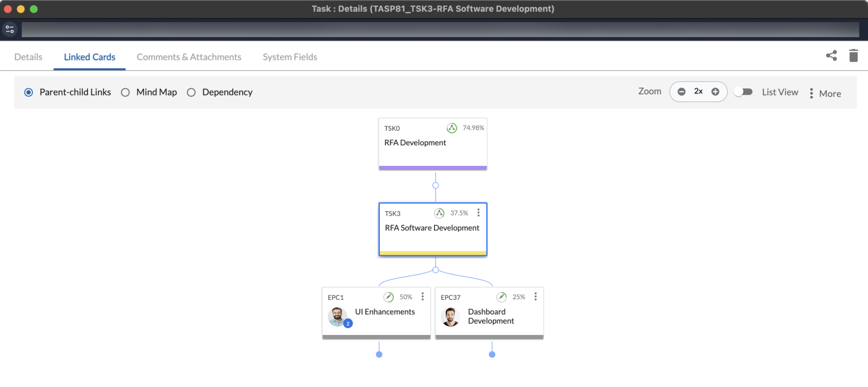Screen dimensions: 868x387
Task: Open the Comments & Attachments tab
Action: tap(189, 57)
